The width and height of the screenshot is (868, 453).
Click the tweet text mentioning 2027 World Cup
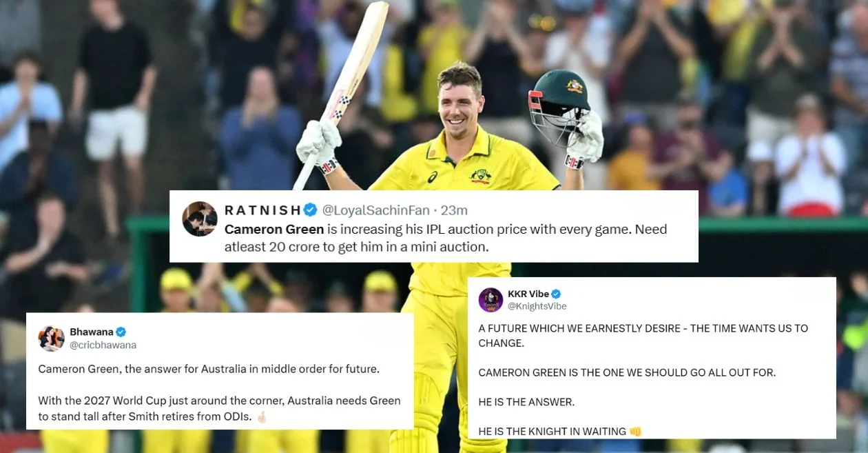point(219,408)
